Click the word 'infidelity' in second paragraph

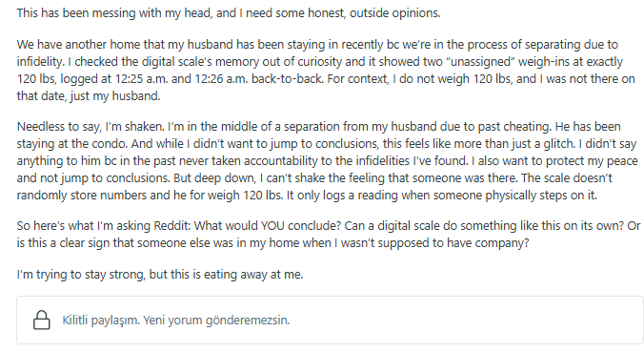pos(40,62)
